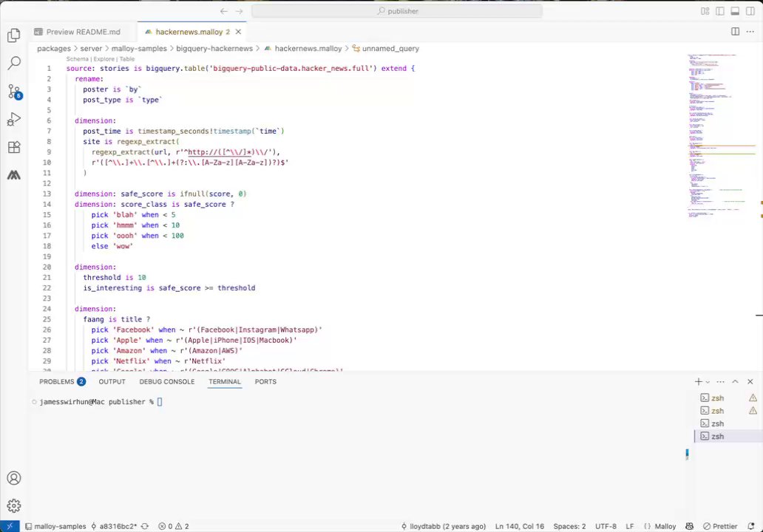Open terminal panel more actions ellipsis
This screenshot has width=763, height=532.
[x=721, y=382]
